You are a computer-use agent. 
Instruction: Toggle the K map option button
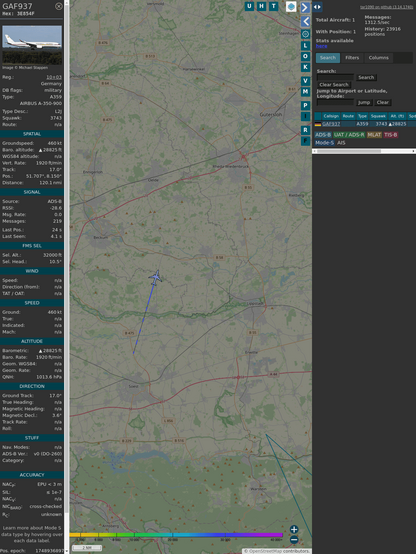click(x=305, y=67)
